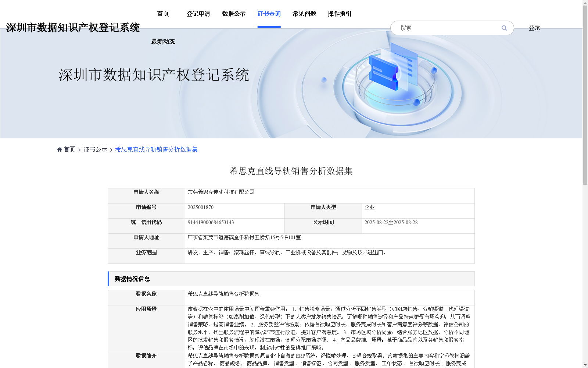Open 最新动态 menu item
Screen dimensions: 588x368
[163, 42]
